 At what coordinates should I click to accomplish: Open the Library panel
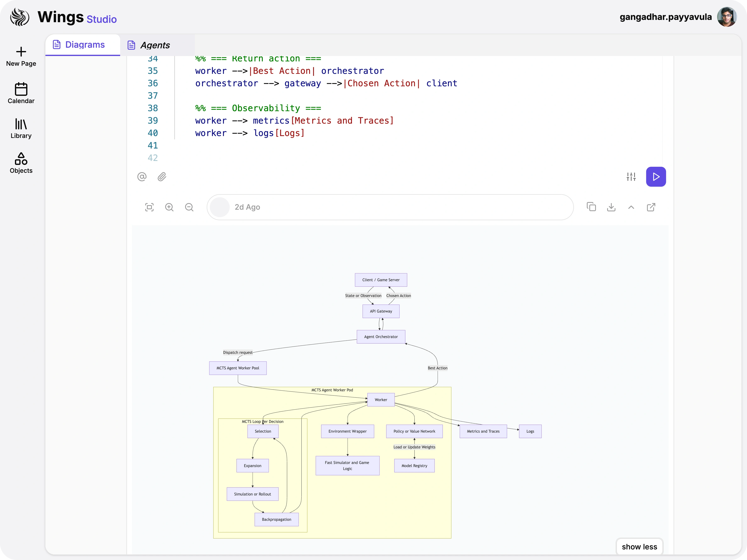tap(21, 128)
